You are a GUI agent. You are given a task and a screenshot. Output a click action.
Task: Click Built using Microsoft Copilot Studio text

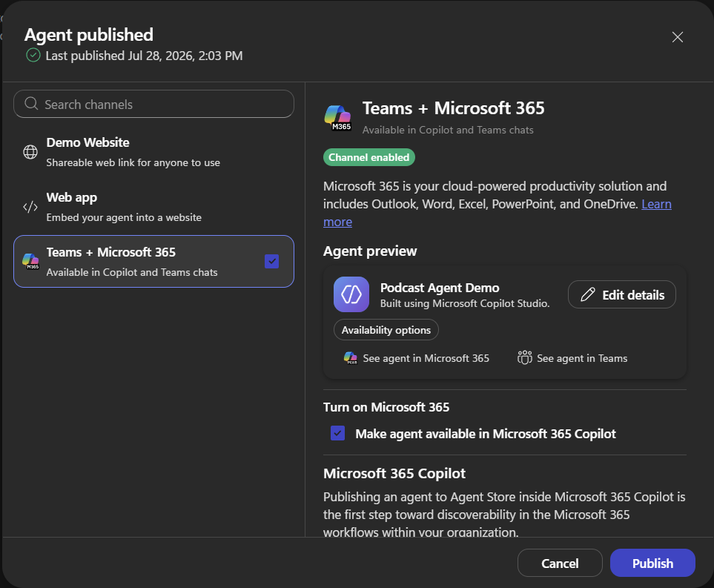465,303
